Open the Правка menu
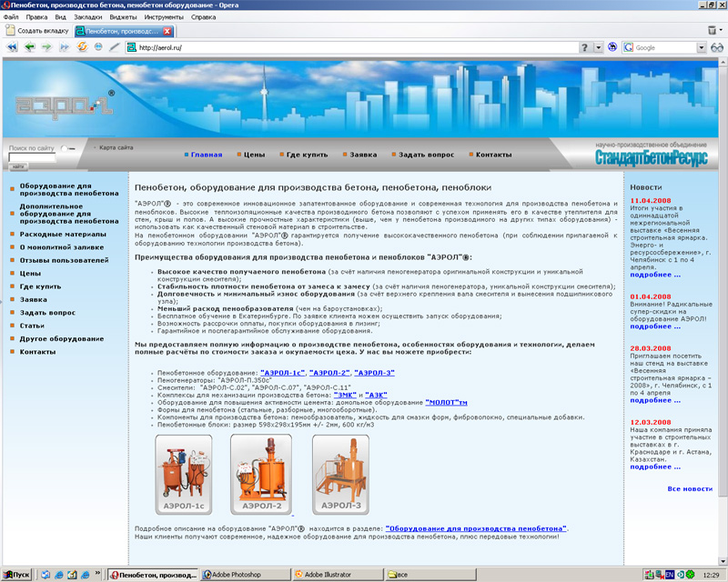Screen dimensions: 728x582 [x=36, y=17]
